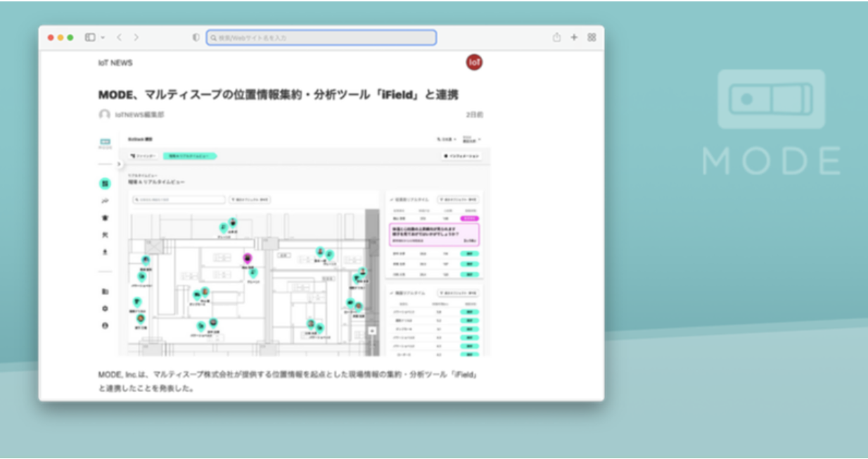Add a new tab with plus icon
This screenshot has height=459, width=868.
(x=574, y=37)
